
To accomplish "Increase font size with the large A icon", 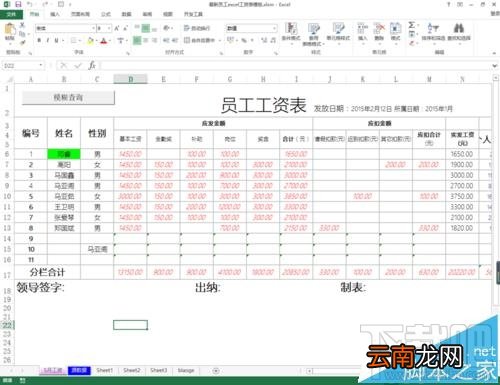I will 117,29.
